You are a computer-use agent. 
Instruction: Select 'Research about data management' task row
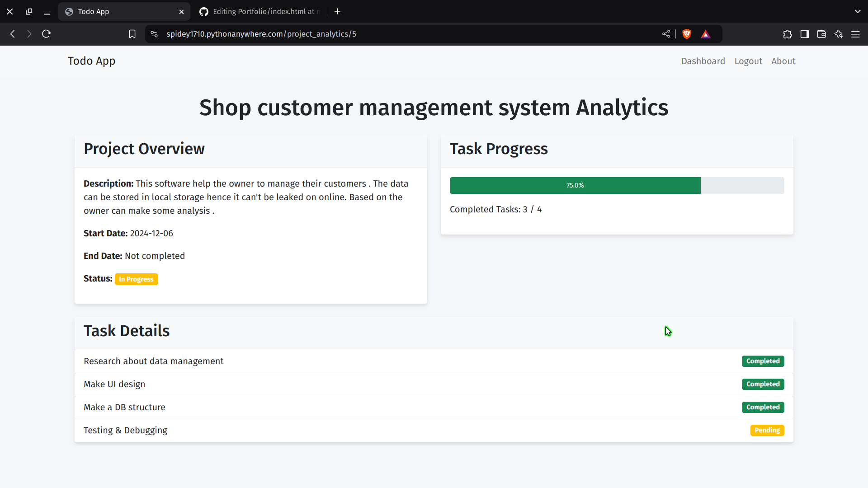(434, 361)
